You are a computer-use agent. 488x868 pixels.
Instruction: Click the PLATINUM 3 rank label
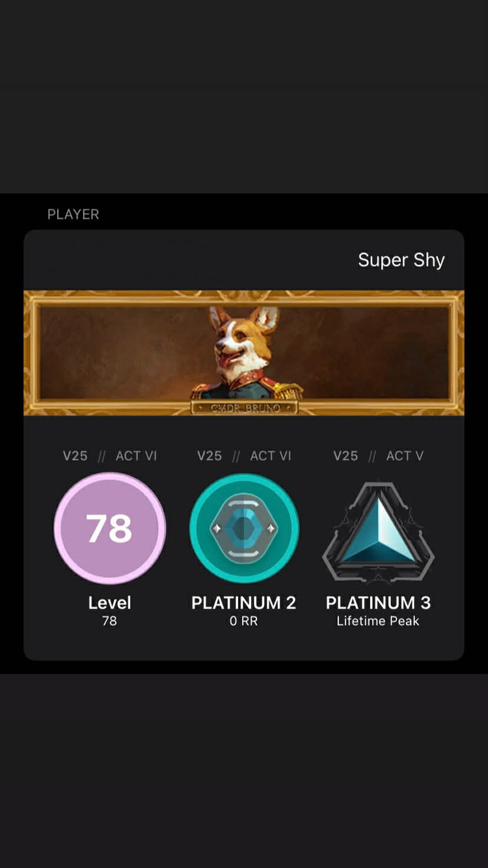coord(378,603)
